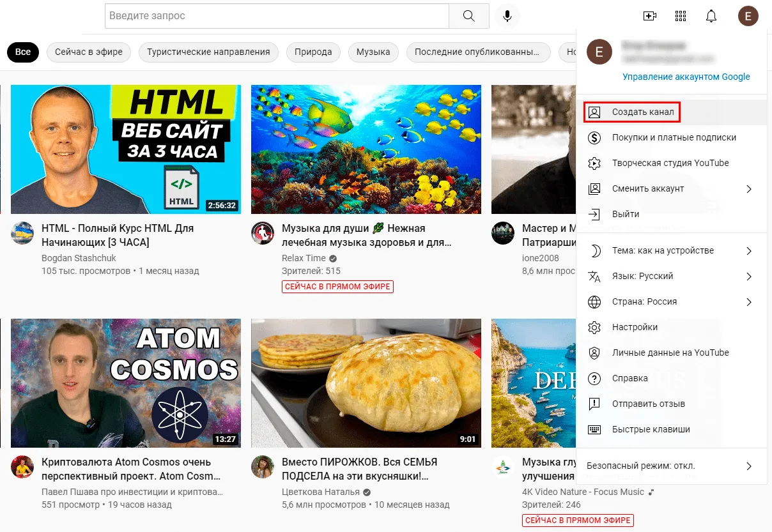Click the search magnifier button
Screen dimensions: 772x532
pyautogui.click(x=469, y=16)
